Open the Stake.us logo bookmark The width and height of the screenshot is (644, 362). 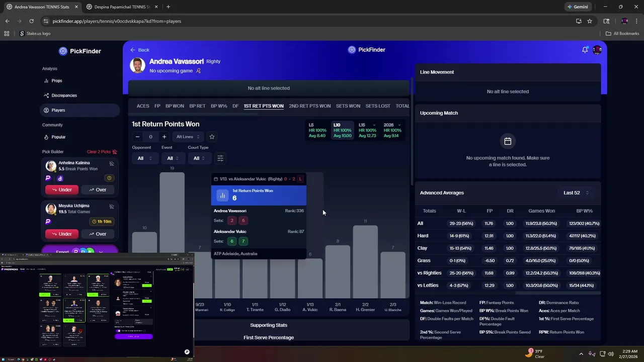click(35, 34)
